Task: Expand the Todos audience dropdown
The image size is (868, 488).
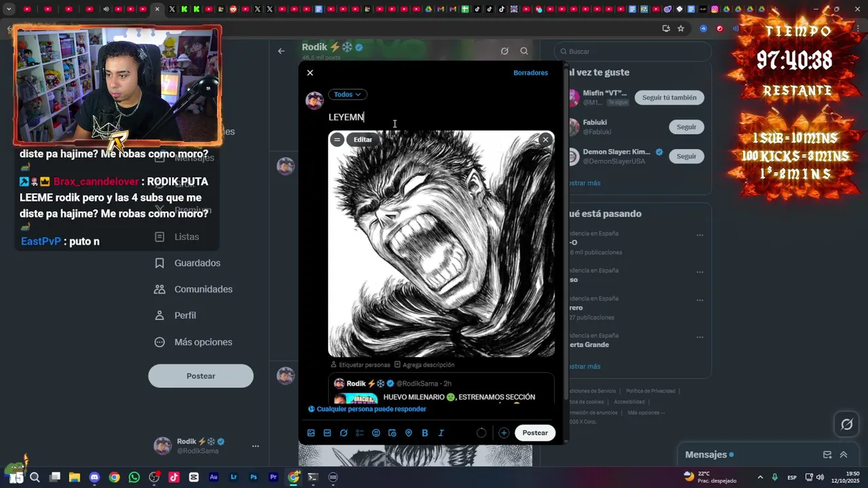Action: tap(347, 94)
